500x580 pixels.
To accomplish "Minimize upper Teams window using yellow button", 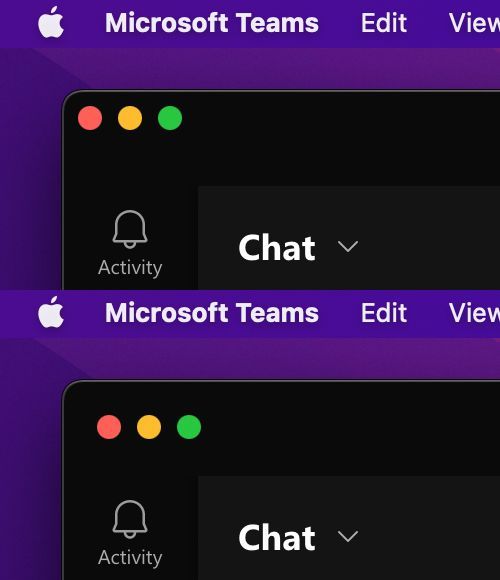I will tap(130, 118).
